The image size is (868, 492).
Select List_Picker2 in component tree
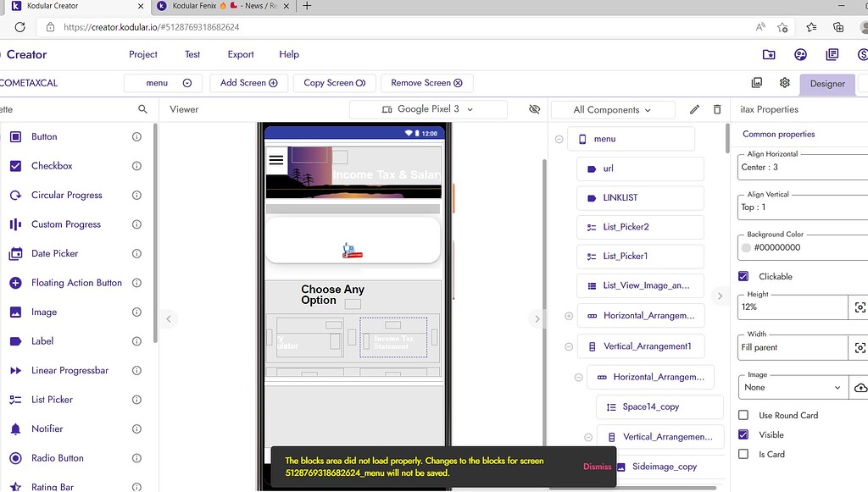tap(640, 227)
